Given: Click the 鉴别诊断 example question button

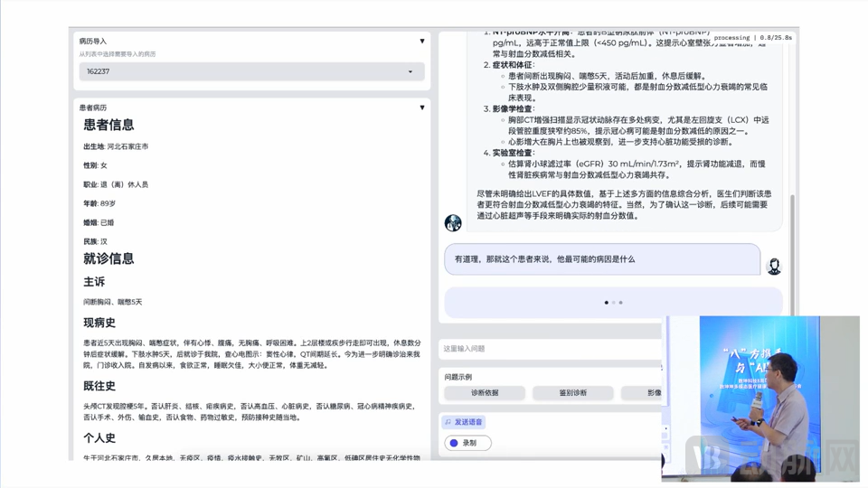Looking at the screenshot, I should [x=572, y=393].
